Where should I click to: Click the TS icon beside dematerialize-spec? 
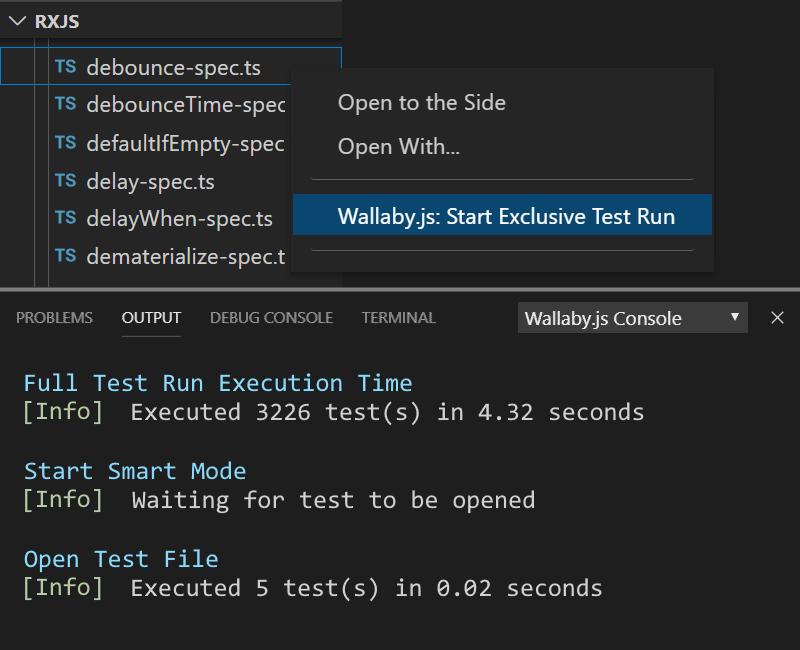pos(65,256)
